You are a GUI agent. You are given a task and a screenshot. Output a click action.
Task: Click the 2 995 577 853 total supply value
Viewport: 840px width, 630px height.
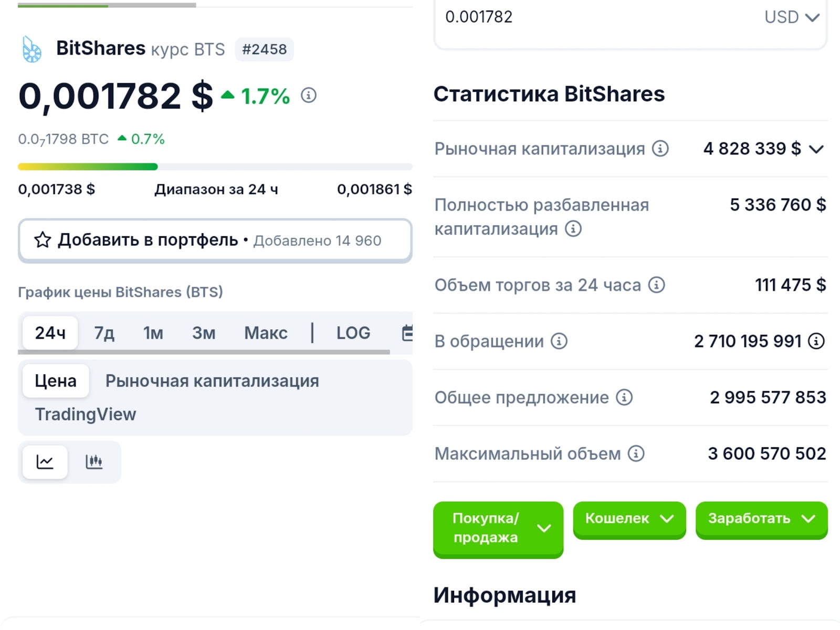pos(768,397)
